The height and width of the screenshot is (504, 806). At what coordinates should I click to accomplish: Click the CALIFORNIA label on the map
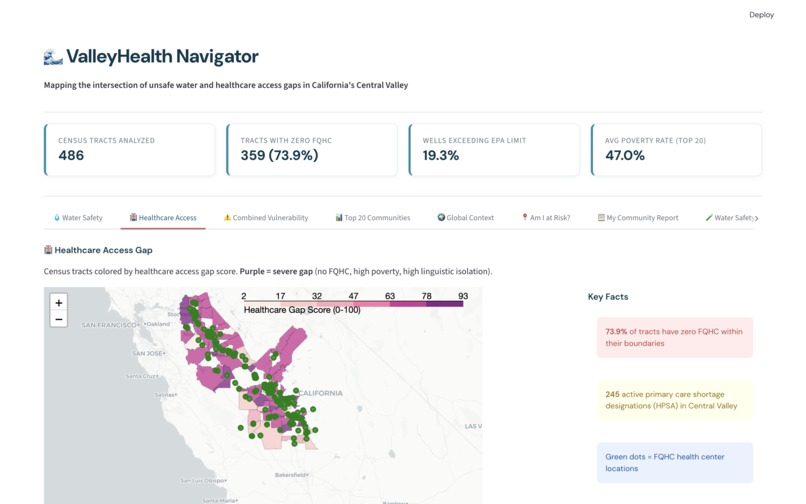320,393
